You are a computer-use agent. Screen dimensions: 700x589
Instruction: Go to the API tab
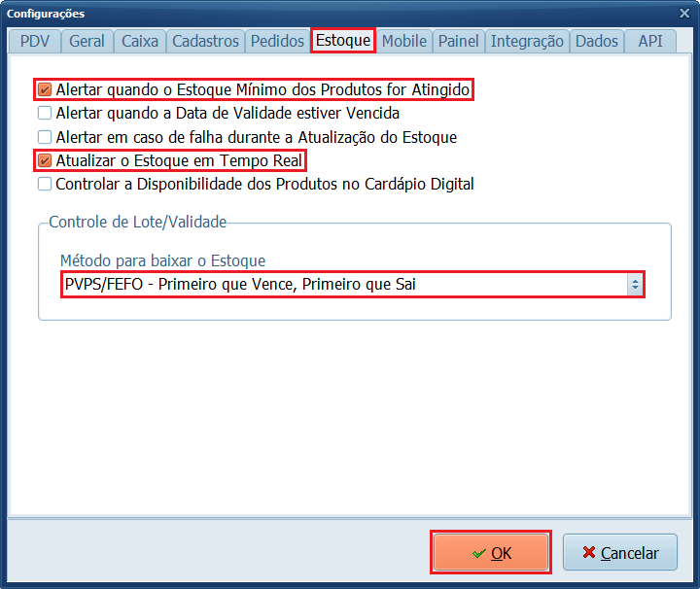click(x=650, y=41)
